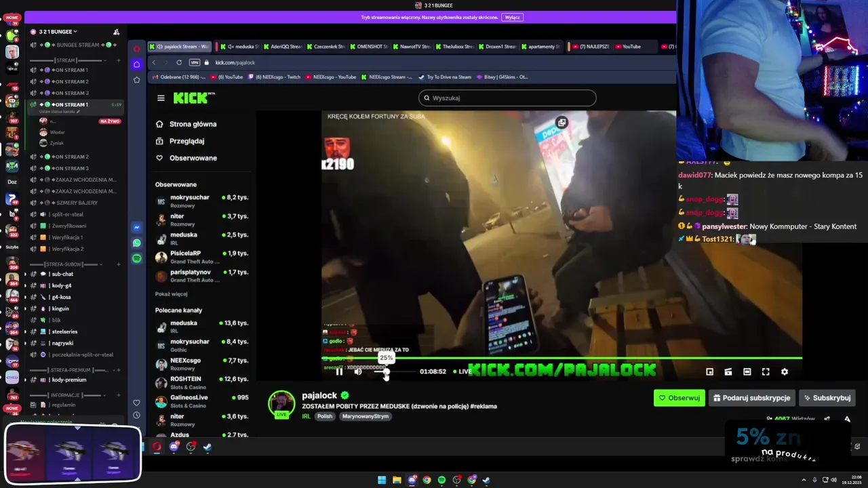Adjust the Kick player volume slider
The width and height of the screenshot is (868, 488).
pos(395,371)
